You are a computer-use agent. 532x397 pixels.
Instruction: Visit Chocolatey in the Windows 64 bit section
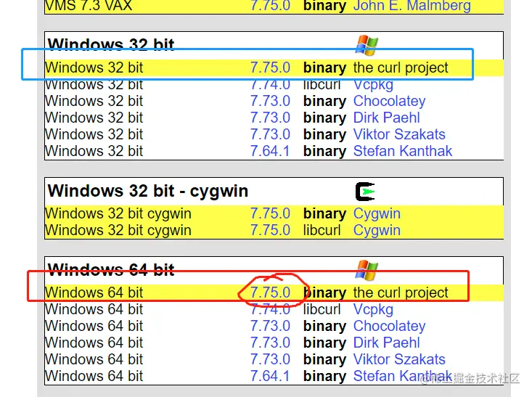(x=389, y=326)
